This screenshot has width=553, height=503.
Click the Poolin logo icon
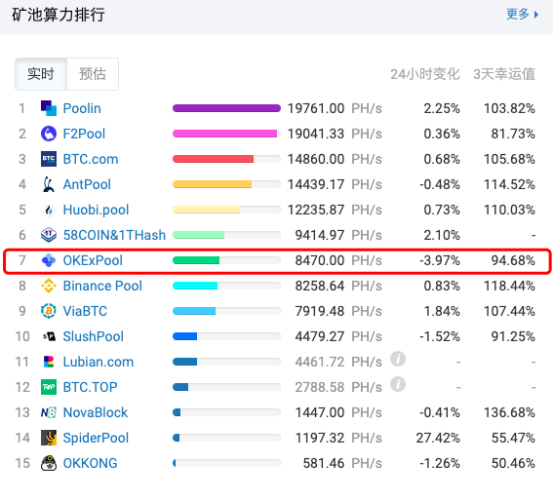click(x=49, y=108)
